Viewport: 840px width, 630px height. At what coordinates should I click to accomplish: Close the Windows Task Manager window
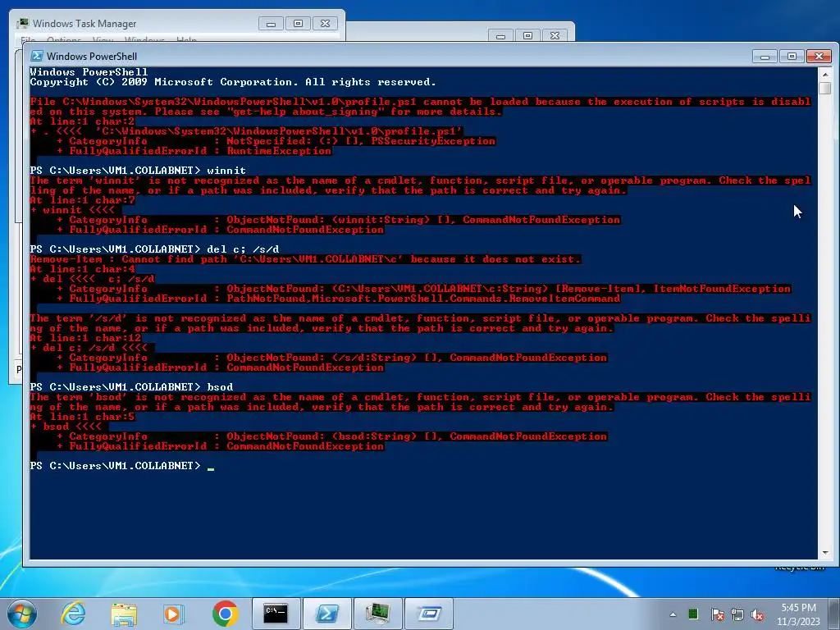pos(325,23)
